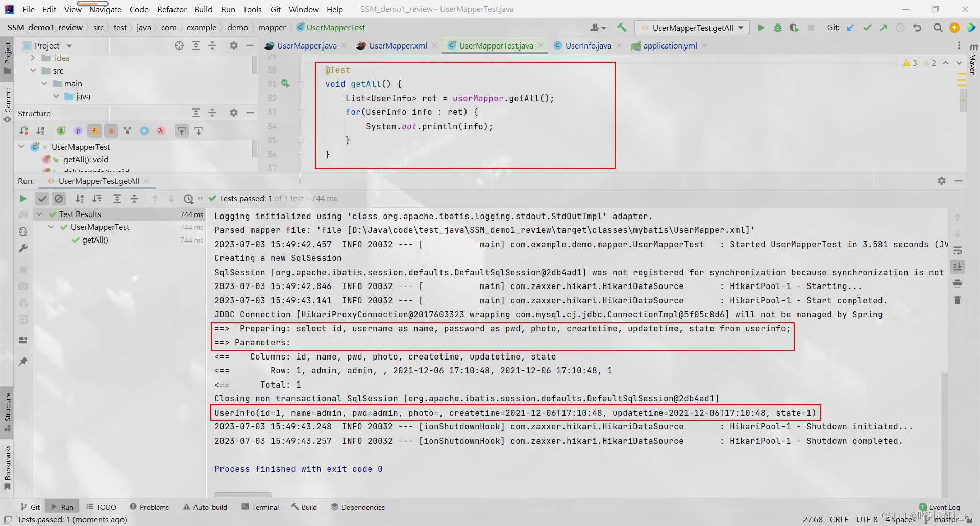Toggle Show Ignored tests button
The image size is (980, 526).
[x=59, y=199]
